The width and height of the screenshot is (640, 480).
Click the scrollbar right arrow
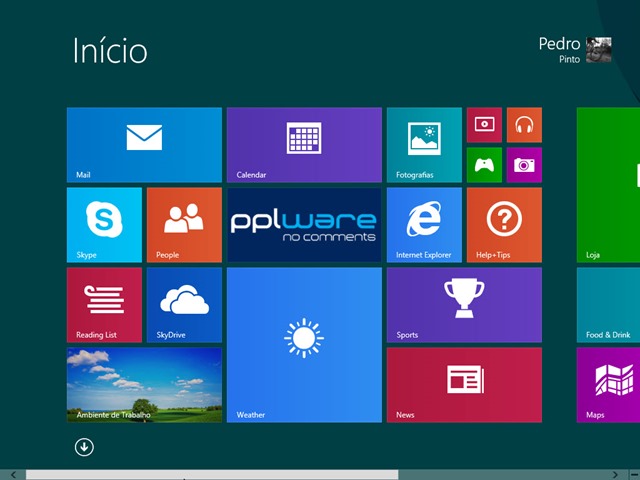tap(615, 475)
